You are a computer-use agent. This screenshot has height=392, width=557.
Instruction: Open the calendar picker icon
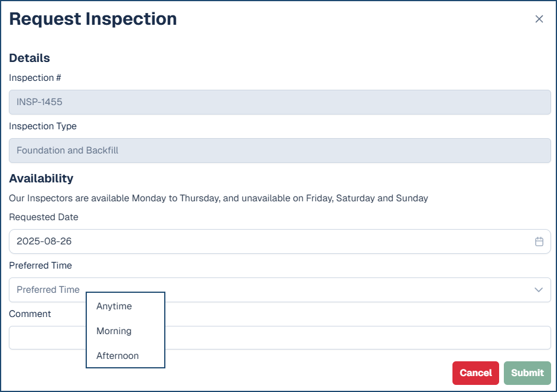click(539, 241)
